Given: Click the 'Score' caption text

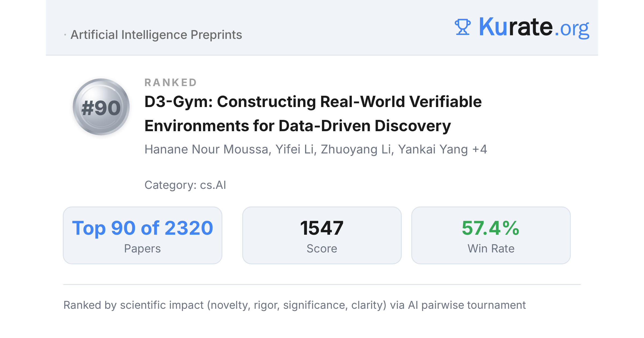Looking at the screenshot, I should click(322, 249).
